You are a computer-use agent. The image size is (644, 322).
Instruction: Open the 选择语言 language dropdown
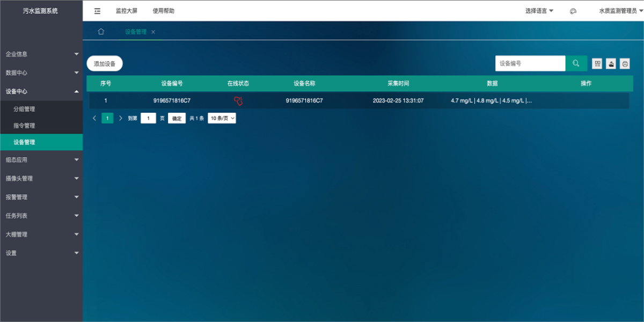pos(539,11)
